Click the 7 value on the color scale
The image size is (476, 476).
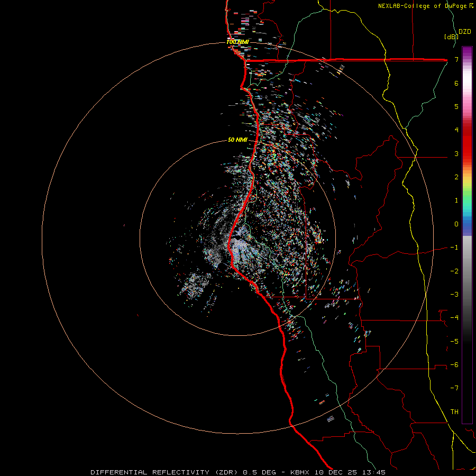tap(456, 59)
